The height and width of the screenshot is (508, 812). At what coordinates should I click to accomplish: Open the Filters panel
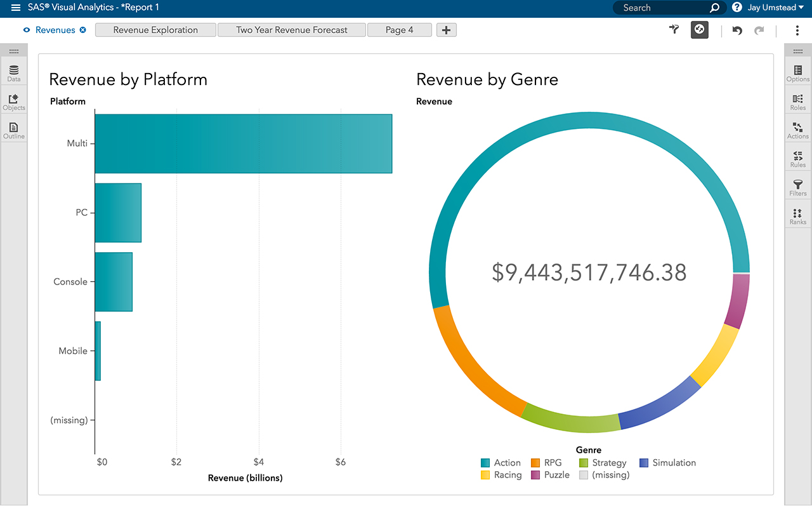(x=798, y=187)
